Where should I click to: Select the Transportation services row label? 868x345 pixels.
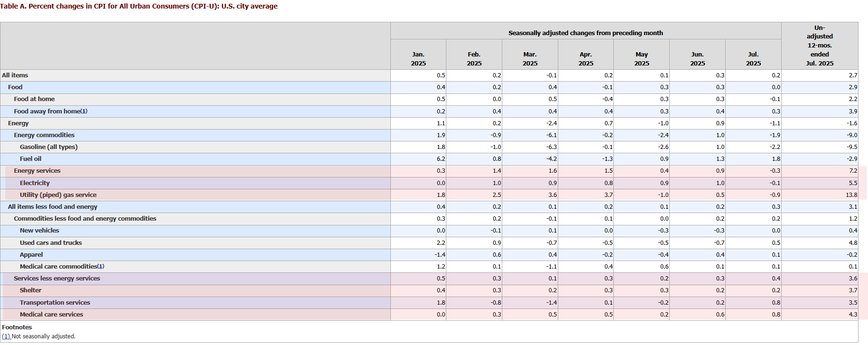tap(55, 302)
